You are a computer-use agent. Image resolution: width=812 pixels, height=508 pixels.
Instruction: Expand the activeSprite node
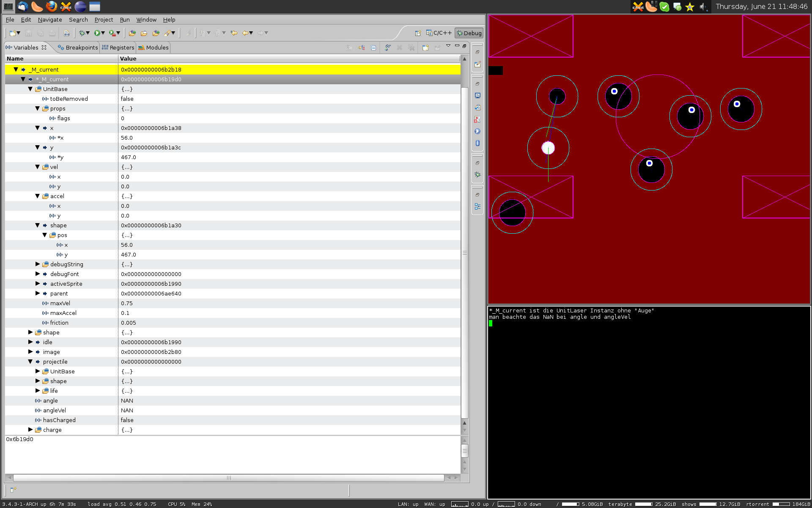[x=37, y=284]
